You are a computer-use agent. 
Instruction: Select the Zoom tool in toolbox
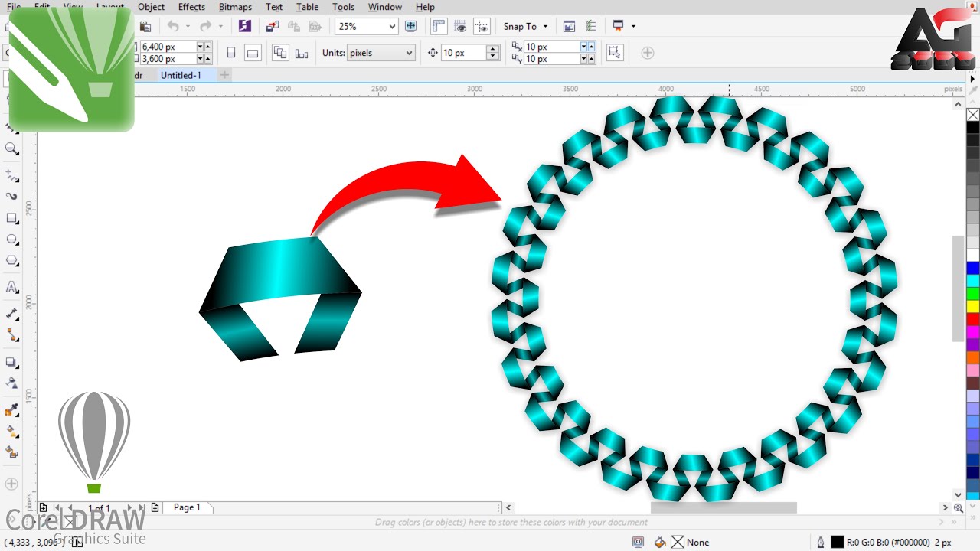(12, 148)
